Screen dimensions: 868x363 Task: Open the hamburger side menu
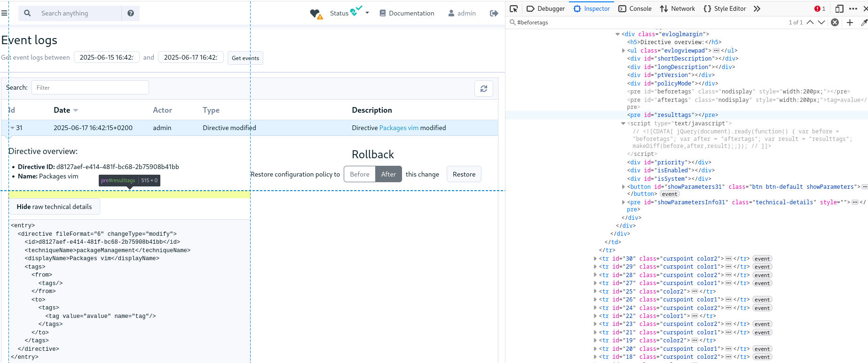(4, 13)
